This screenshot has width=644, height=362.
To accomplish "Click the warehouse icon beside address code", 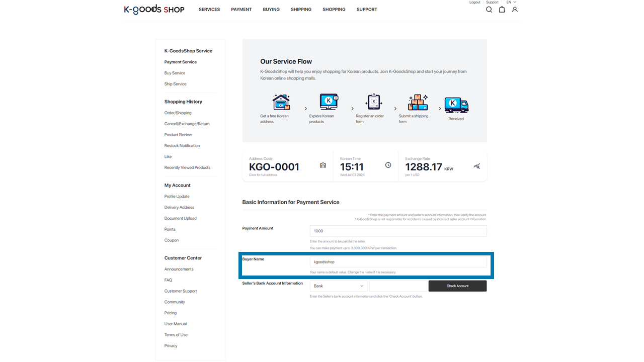I will point(323,165).
